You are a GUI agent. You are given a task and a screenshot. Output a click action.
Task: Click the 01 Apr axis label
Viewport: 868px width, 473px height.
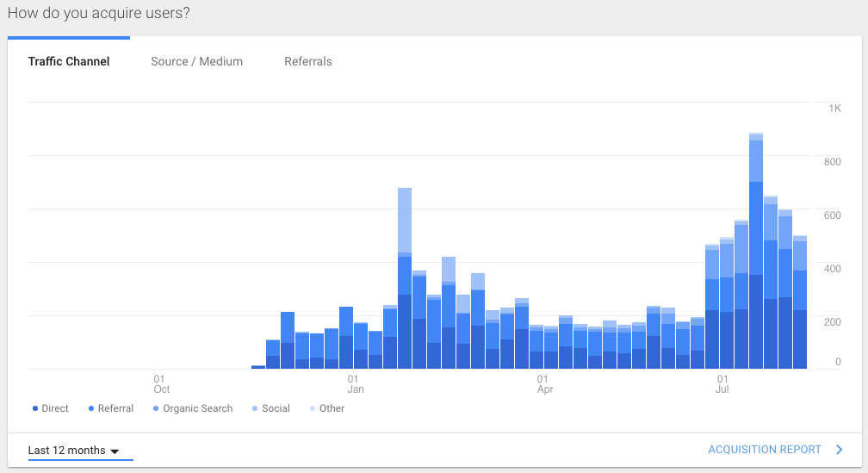coord(545,384)
